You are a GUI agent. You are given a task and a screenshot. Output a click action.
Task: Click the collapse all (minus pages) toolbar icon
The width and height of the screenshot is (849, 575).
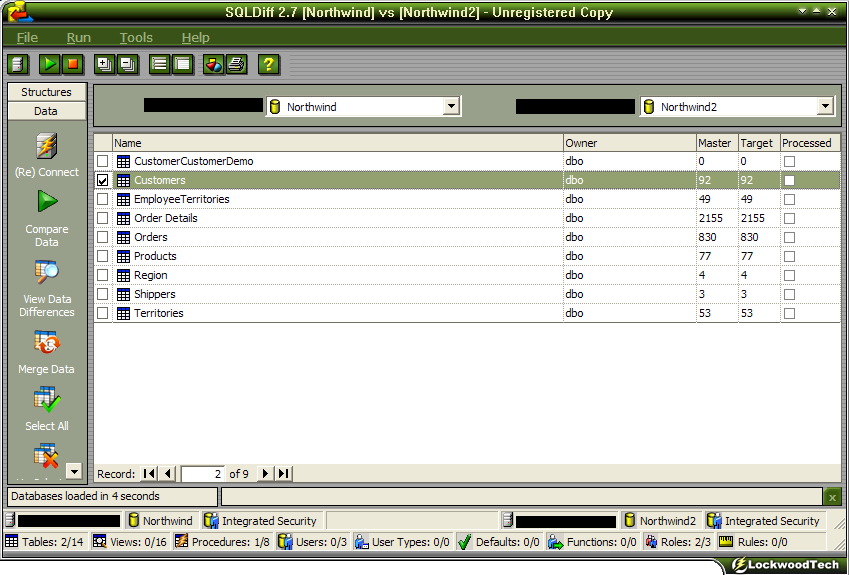pyautogui.click(x=128, y=64)
